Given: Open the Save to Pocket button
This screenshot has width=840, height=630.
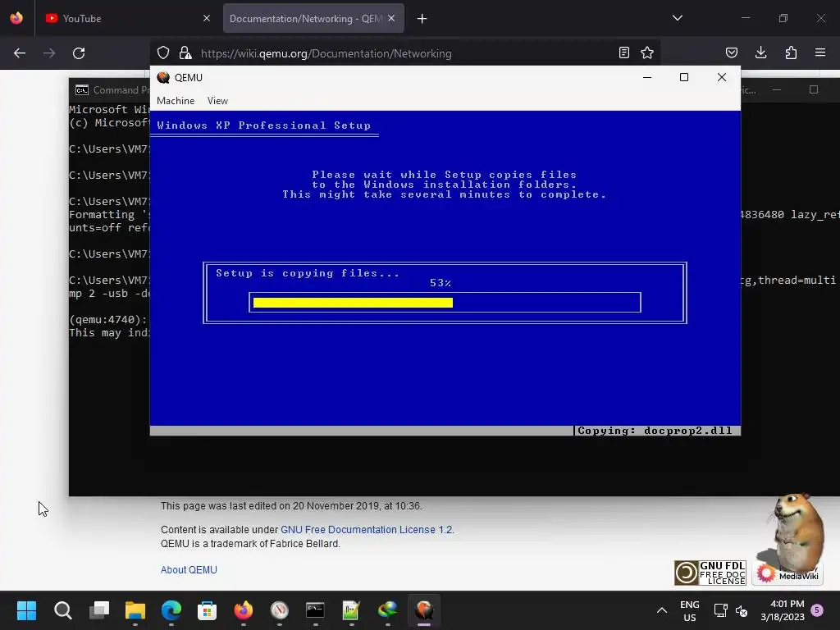Looking at the screenshot, I should [x=731, y=52].
